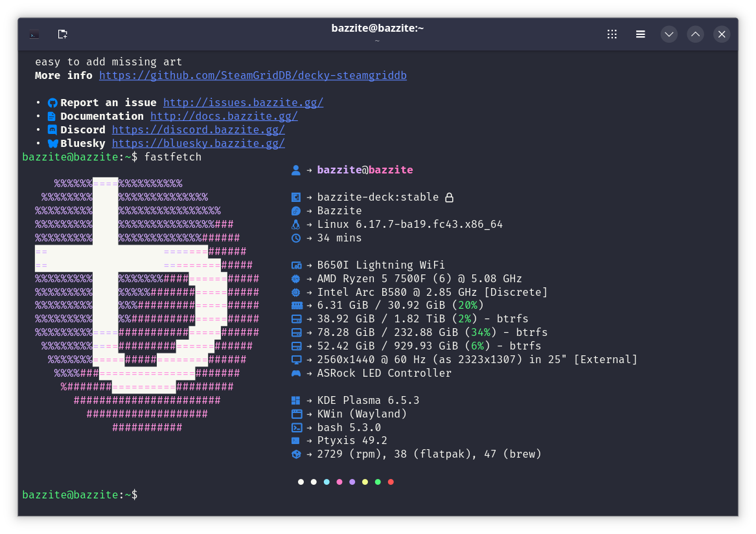Click the lock icon after bazzite-deck:stable
This screenshot has height=534, width=756.
click(449, 197)
